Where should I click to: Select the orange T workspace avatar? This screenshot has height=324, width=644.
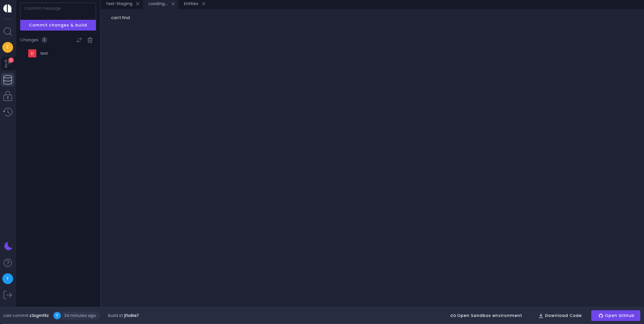8,47
